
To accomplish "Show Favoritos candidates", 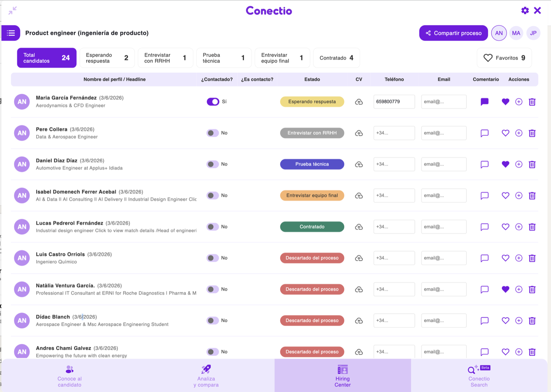I will coord(504,58).
